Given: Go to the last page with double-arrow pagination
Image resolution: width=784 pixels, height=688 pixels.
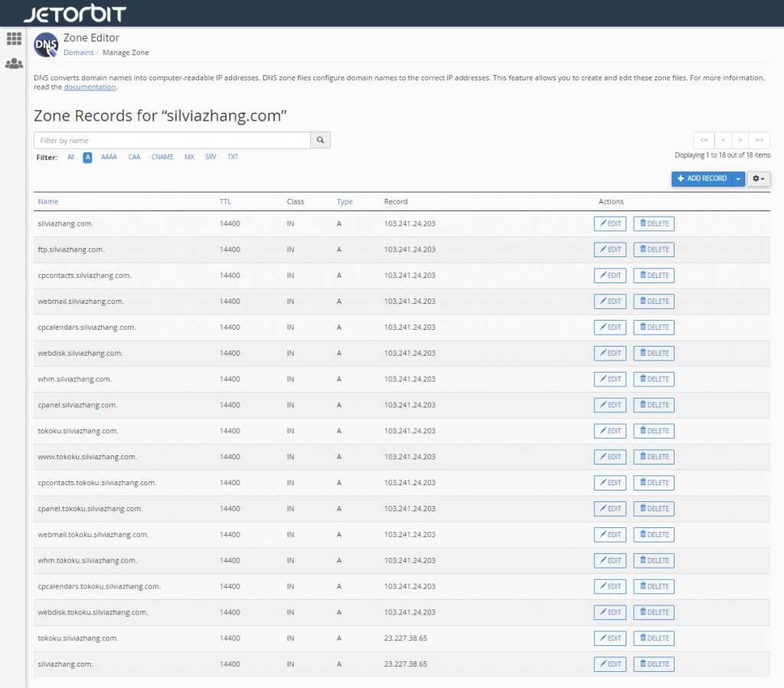Looking at the screenshot, I should click(x=759, y=140).
